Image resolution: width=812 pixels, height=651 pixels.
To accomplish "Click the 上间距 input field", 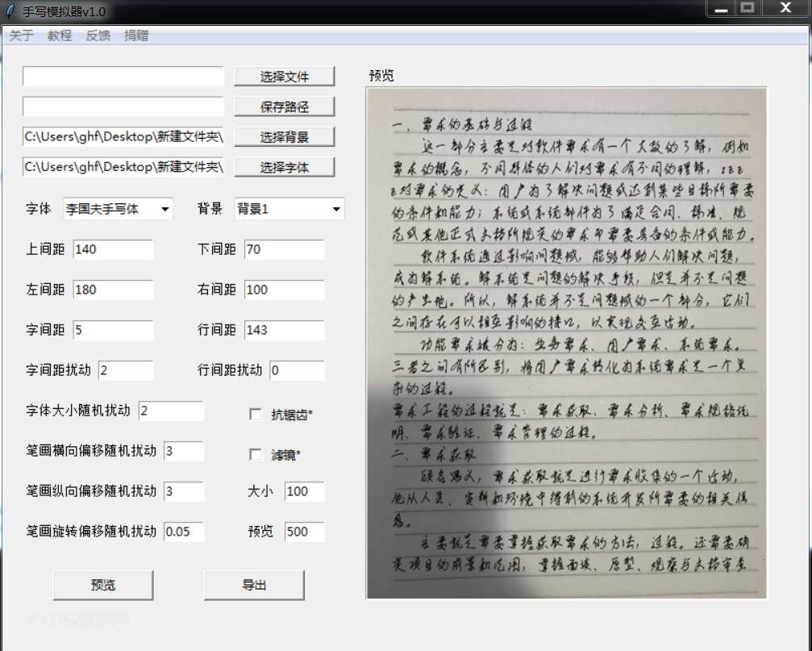I will (x=112, y=250).
